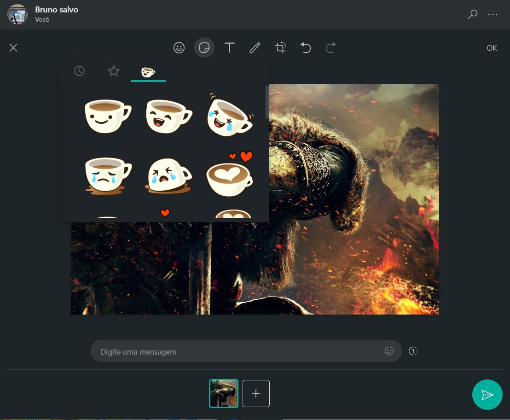Send the image with the green arrow
510x420 pixels.
point(487,395)
